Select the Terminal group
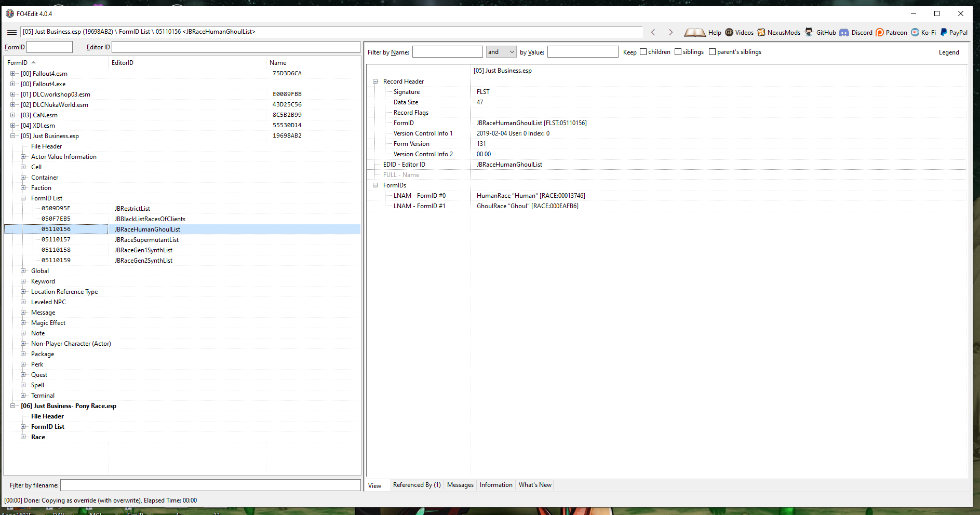Viewport: 980px width, 515px height. coord(43,396)
